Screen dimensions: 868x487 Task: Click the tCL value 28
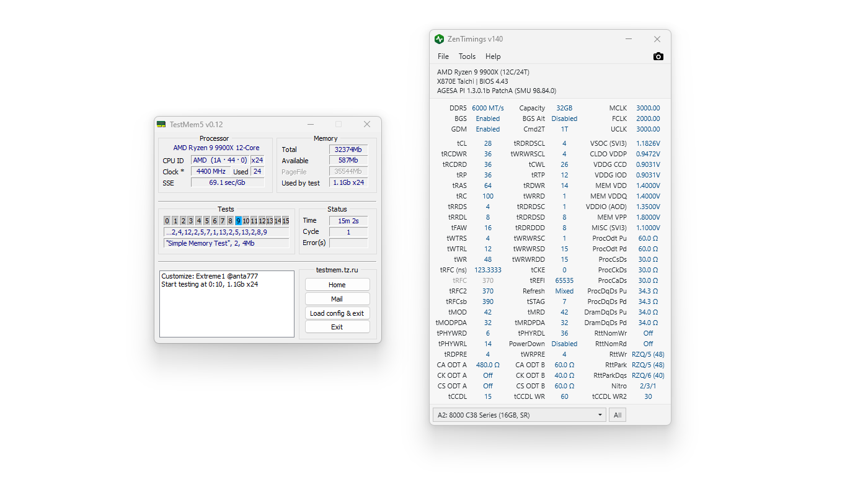488,143
